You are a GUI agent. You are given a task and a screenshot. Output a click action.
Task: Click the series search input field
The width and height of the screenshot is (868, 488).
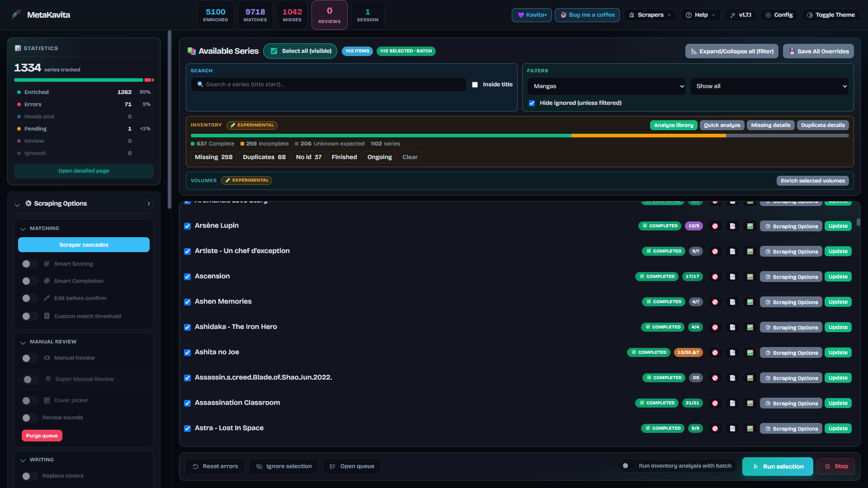(x=329, y=84)
